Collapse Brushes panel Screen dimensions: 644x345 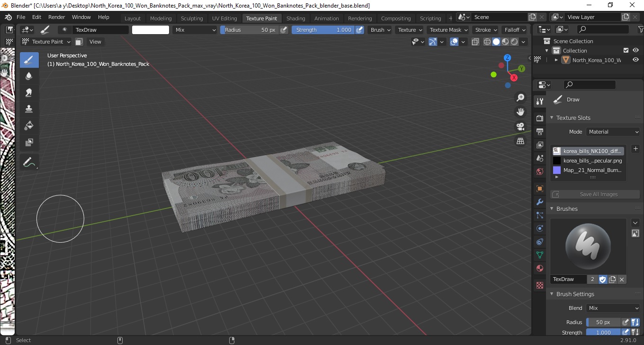point(552,209)
